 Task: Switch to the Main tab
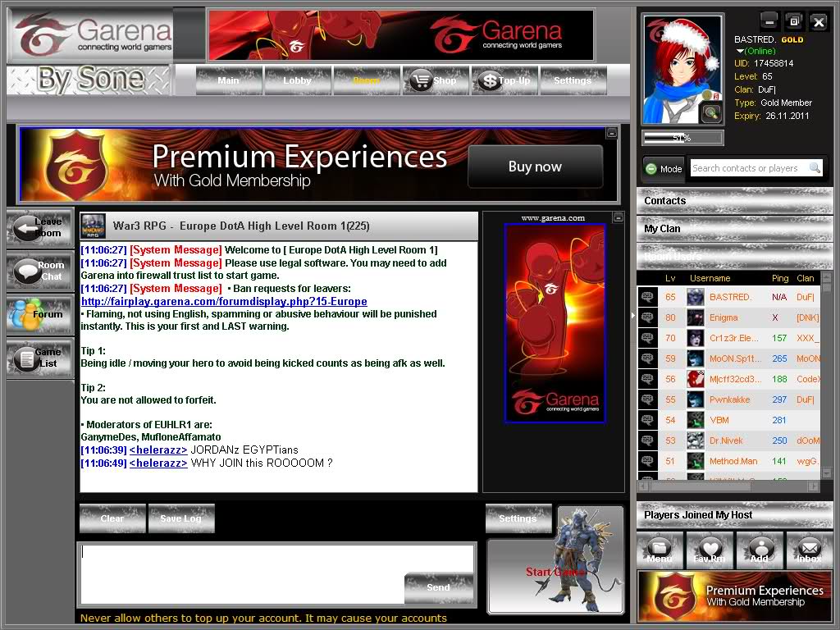229,81
